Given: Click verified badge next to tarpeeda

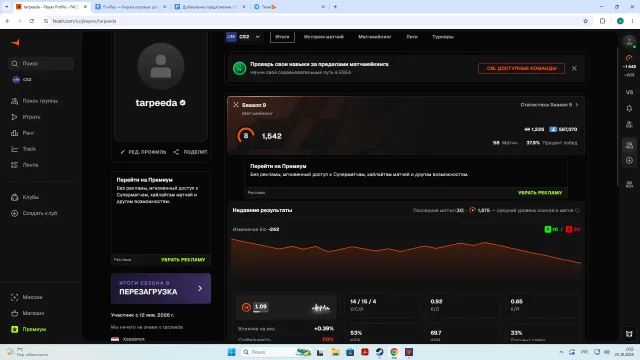Looking at the screenshot, I should [182, 103].
